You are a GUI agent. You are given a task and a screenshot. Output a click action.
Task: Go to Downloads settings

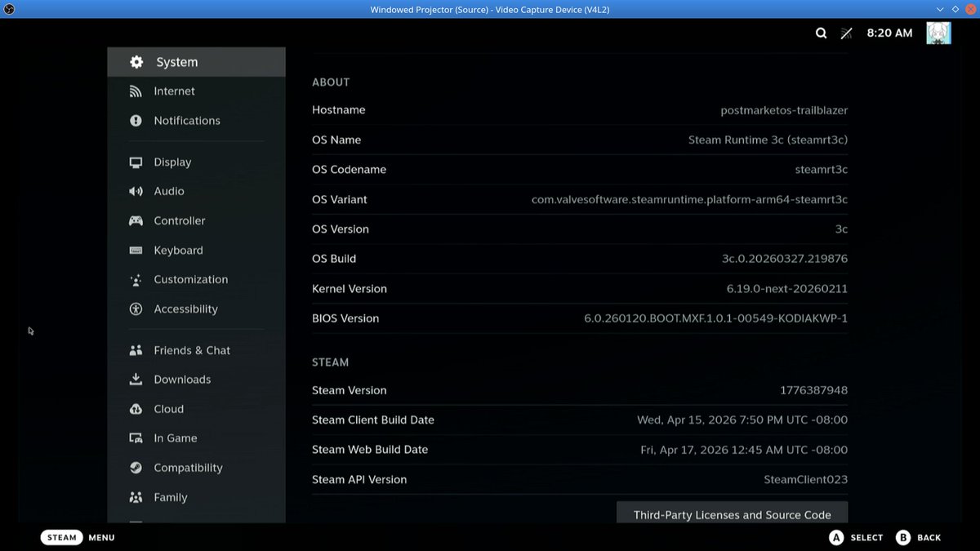coord(196,380)
